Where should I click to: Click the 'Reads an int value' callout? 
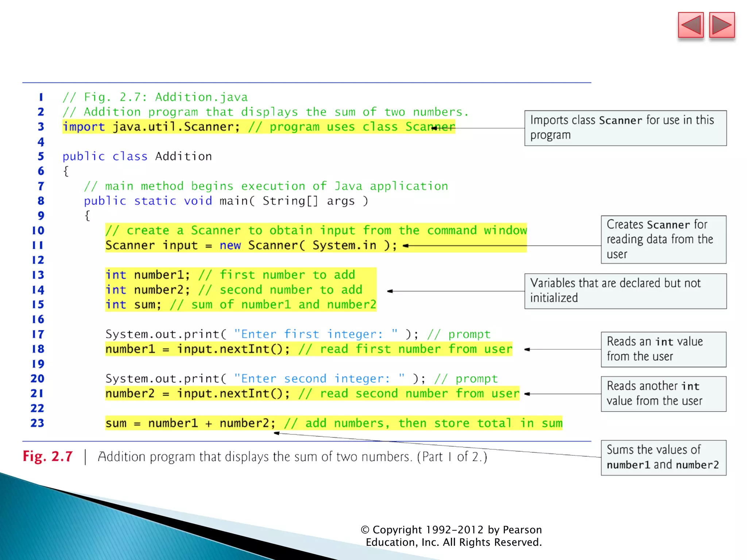663,349
